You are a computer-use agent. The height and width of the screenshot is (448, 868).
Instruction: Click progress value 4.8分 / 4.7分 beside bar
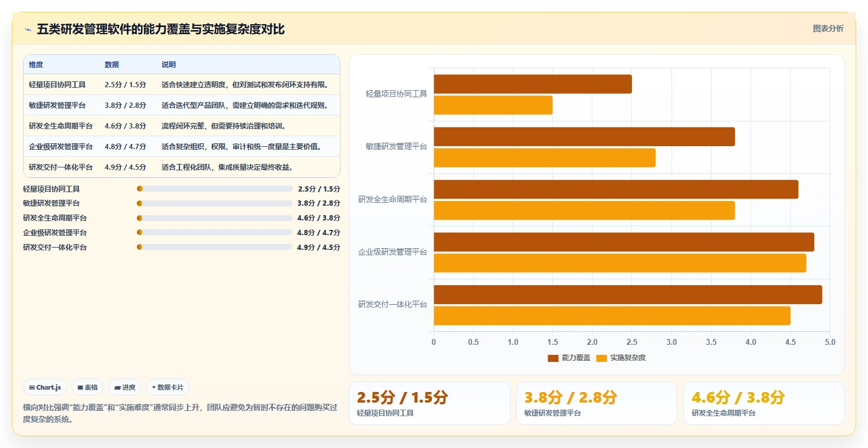pos(319,233)
